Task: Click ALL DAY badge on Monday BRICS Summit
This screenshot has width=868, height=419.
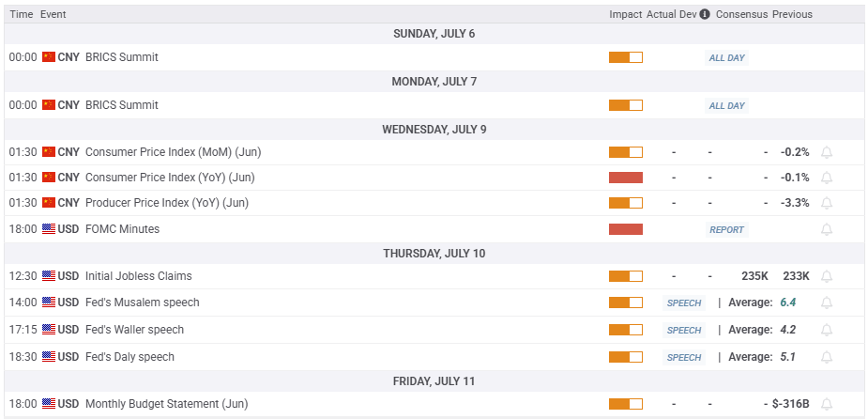Action: click(x=726, y=105)
